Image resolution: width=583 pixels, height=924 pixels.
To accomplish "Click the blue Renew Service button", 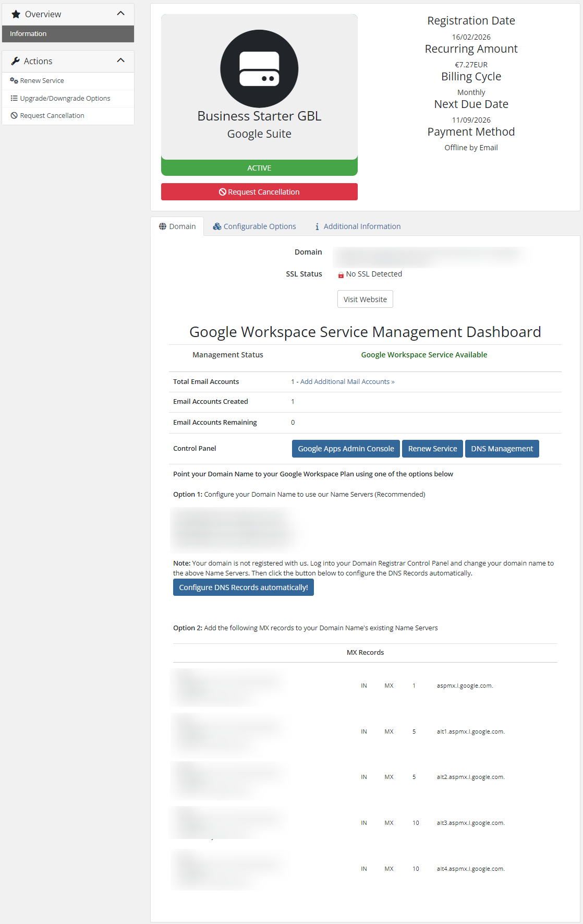I will (432, 449).
